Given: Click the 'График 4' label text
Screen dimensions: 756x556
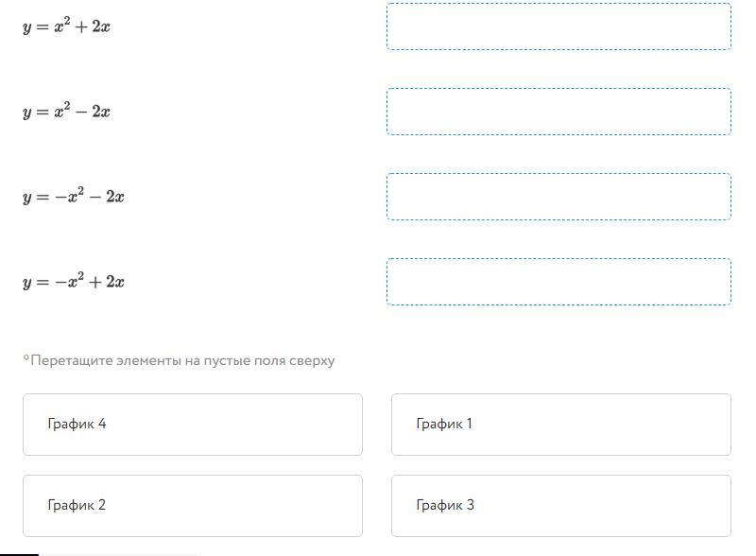Looking at the screenshot, I should [x=77, y=424].
